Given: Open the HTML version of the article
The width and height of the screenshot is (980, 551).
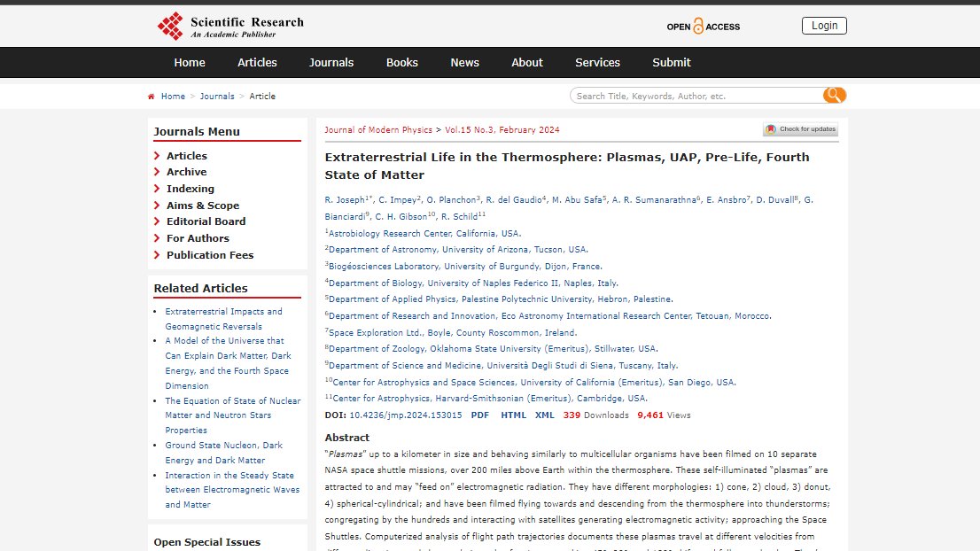Looking at the screenshot, I should [x=513, y=415].
